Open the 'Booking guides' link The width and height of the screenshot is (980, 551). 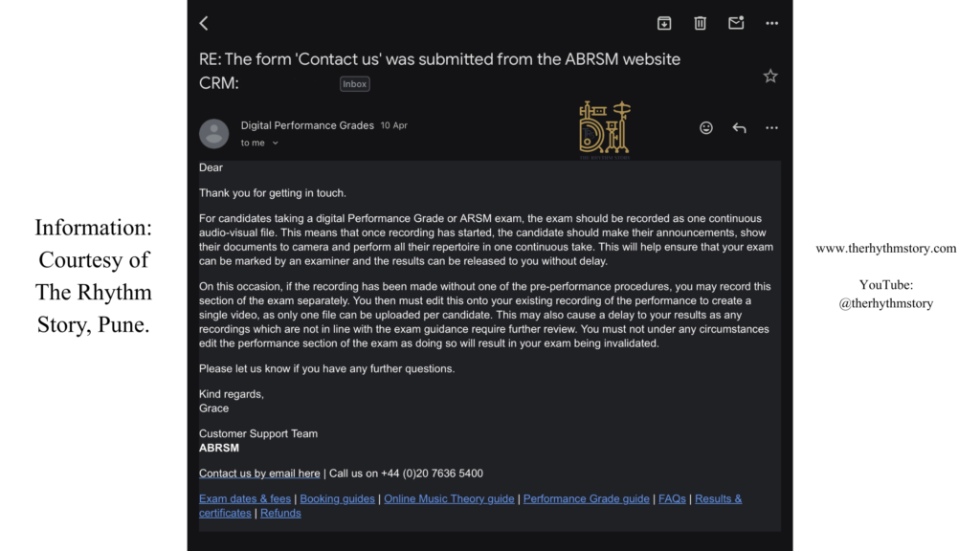[x=337, y=497]
